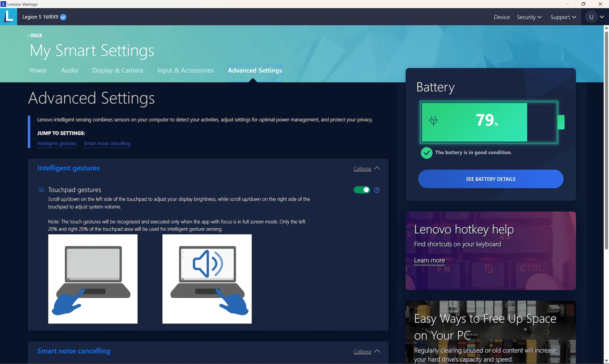Viewport: 609px width, 364px height.
Task: Open the Touchpad gestures help question icon
Action: [x=377, y=190]
